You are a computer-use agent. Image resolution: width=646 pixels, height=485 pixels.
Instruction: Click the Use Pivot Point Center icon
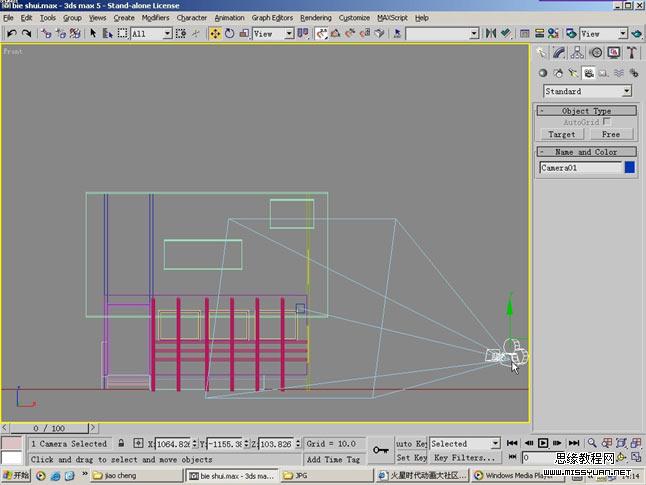303,33
